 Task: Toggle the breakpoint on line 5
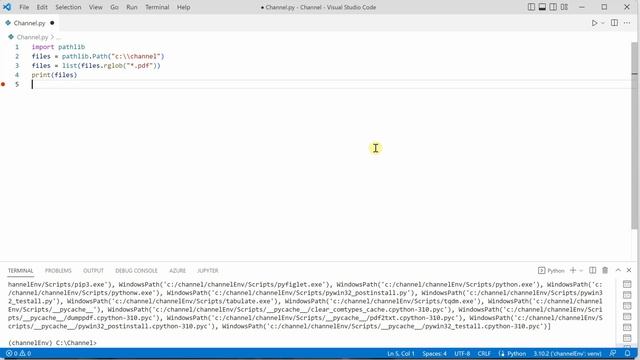(3, 84)
